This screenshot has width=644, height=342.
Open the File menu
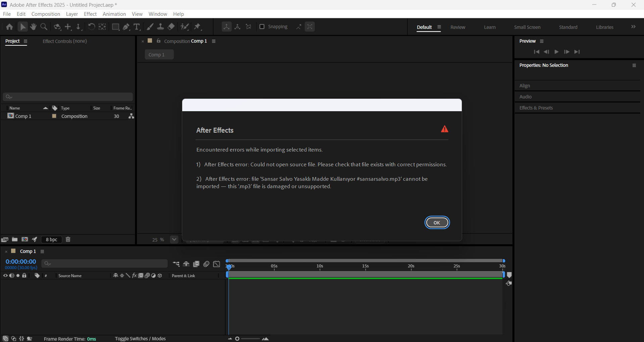click(7, 14)
